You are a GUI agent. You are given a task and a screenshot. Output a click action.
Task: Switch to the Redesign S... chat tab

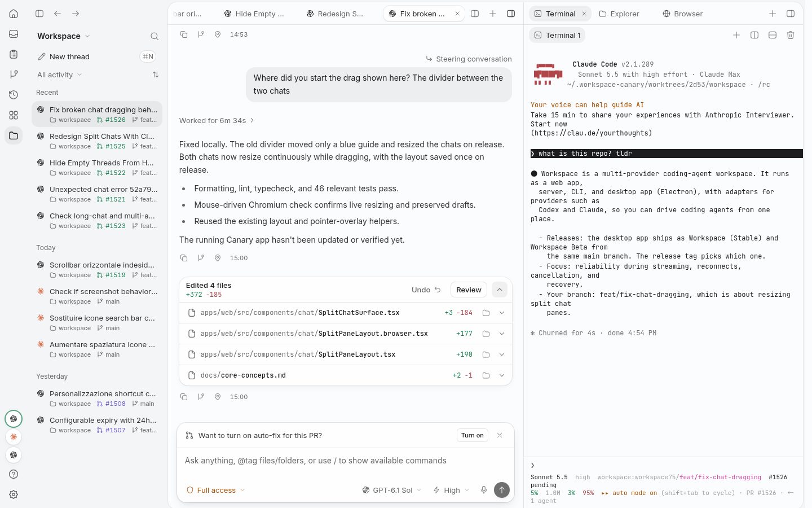(x=335, y=14)
